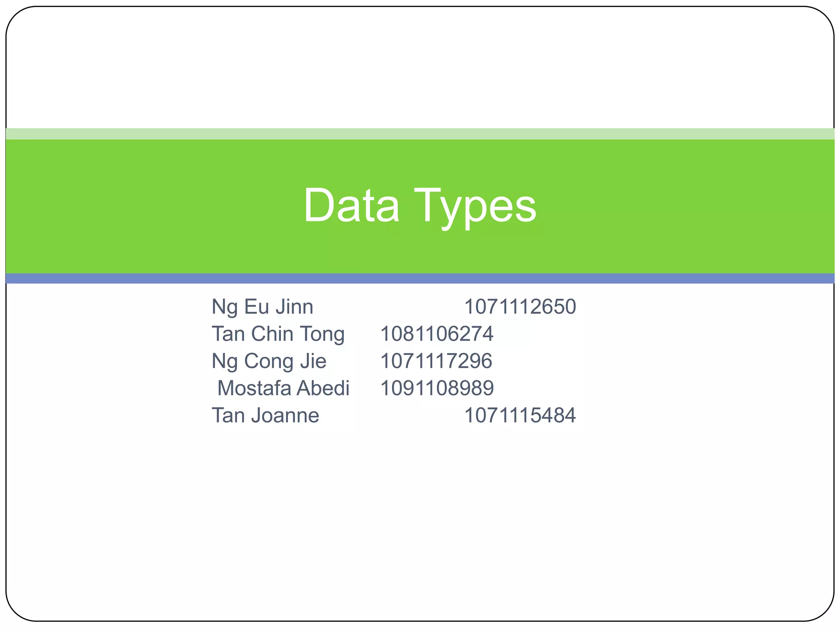
Task: Click the blue stripe beneath the green banner
Action: [420, 278]
